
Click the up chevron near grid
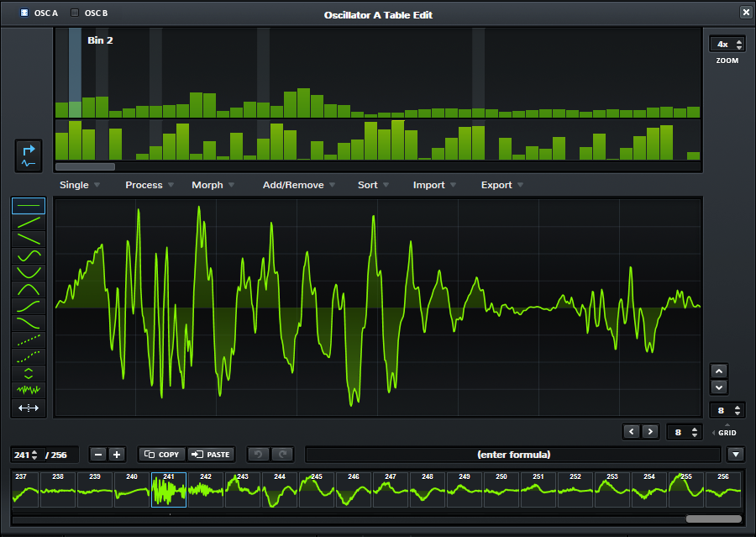719,371
